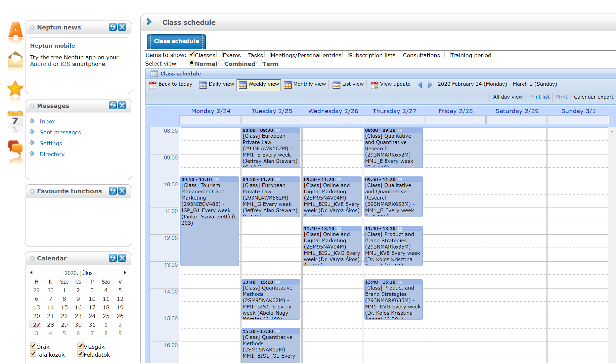The image size is (616, 364).
Task: Switch to All day view
Action: (x=508, y=97)
